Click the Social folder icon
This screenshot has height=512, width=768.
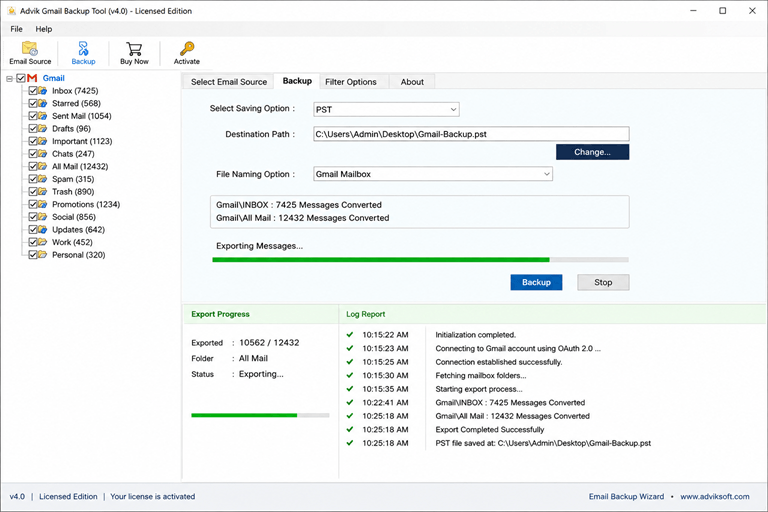pyautogui.click(x=43, y=217)
